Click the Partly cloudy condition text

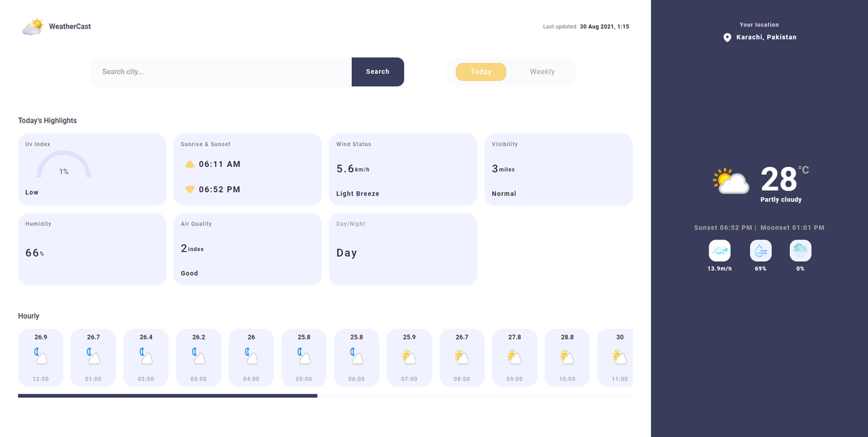pyautogui.click(x=781, y=199)
